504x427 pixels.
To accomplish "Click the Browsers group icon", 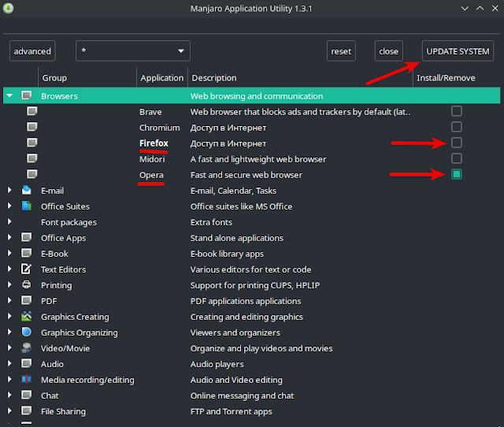I will [26, 95].
